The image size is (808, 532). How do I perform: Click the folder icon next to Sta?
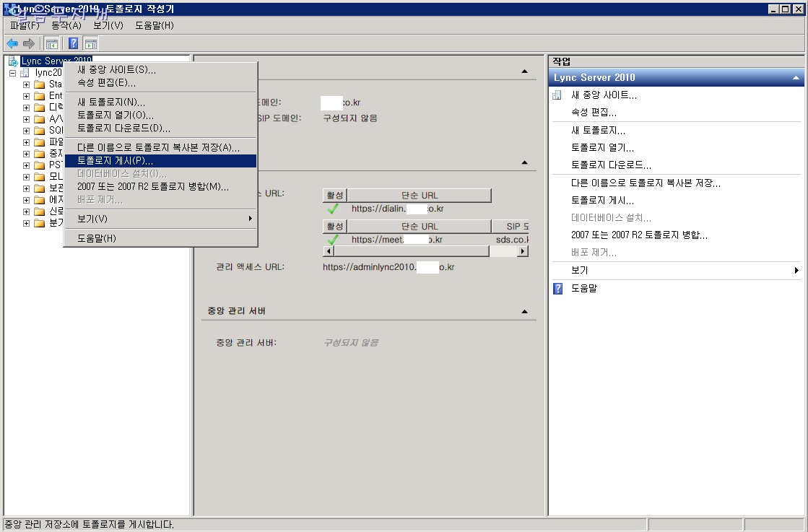pos(39,84)
